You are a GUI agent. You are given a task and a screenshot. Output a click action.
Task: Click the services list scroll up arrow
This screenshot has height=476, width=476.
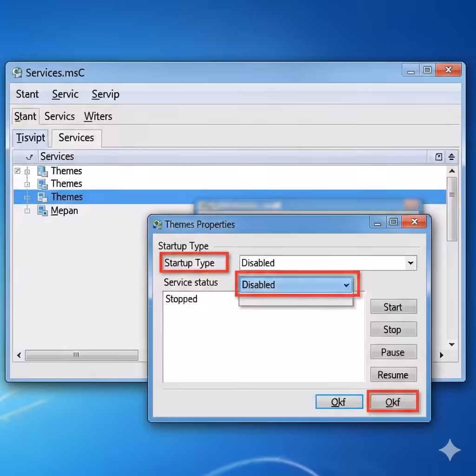[x=452, y=171]
